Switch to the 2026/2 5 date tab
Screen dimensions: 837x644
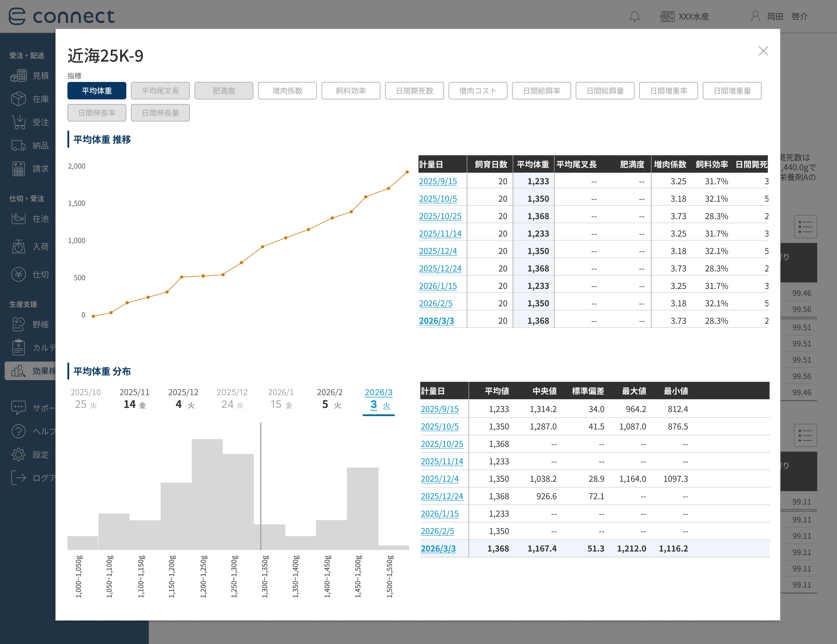point(330,399)
